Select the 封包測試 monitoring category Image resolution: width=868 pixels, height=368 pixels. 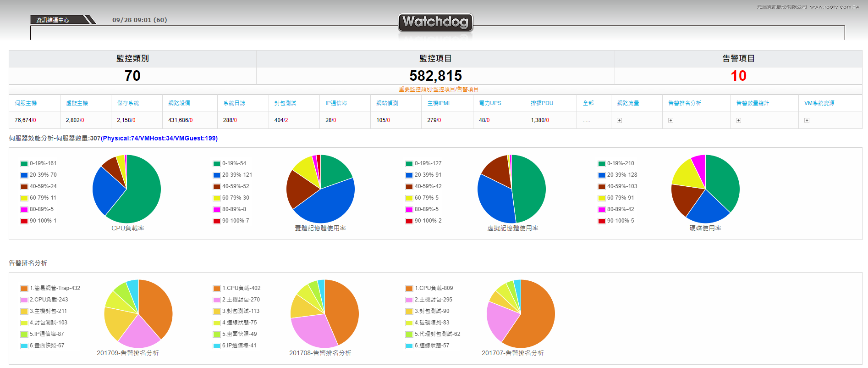pyautogui.click(x=285, y=103)
